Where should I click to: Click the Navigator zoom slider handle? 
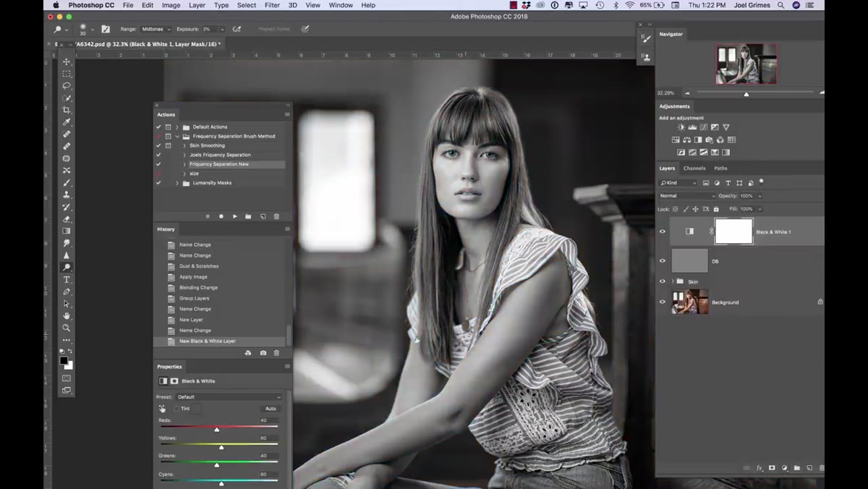click(x=746, y=94)
